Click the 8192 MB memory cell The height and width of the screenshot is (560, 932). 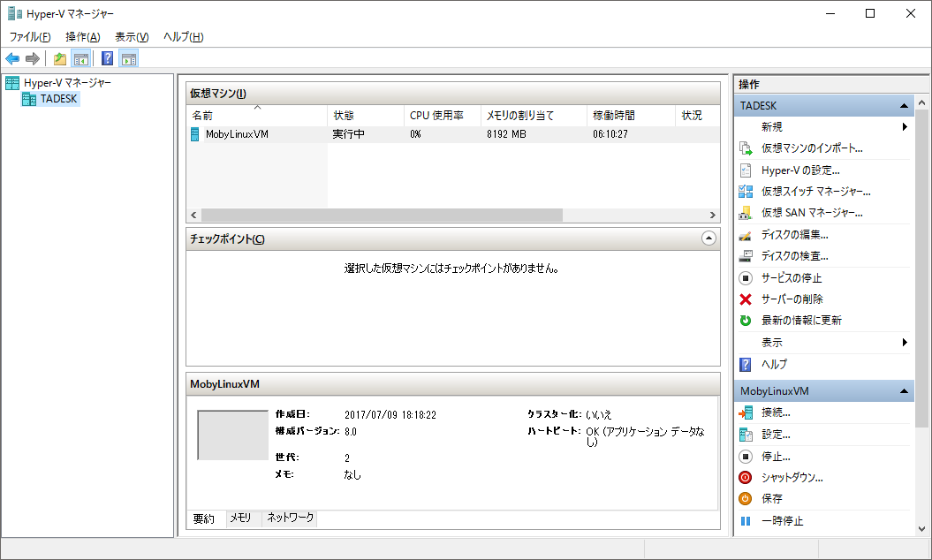506,134
